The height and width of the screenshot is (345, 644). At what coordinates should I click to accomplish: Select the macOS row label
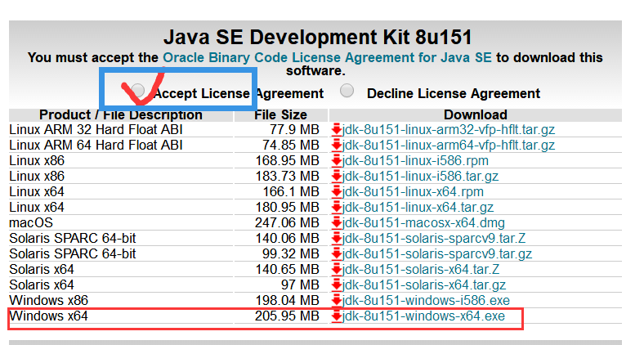coord(31,223)
